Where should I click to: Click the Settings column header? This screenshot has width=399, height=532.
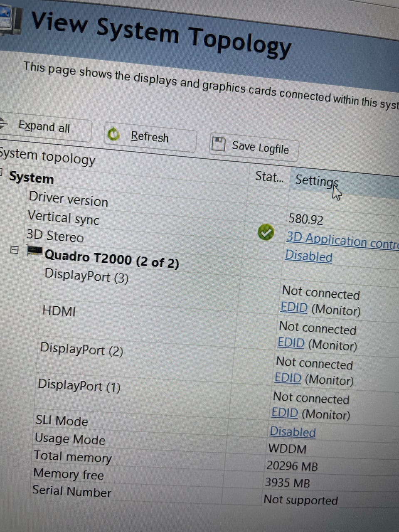point(316,181)
